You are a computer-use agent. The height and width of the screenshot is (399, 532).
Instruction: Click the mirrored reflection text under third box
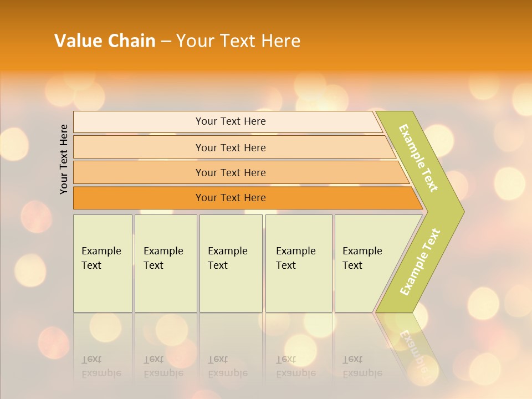tap(227, 366)
